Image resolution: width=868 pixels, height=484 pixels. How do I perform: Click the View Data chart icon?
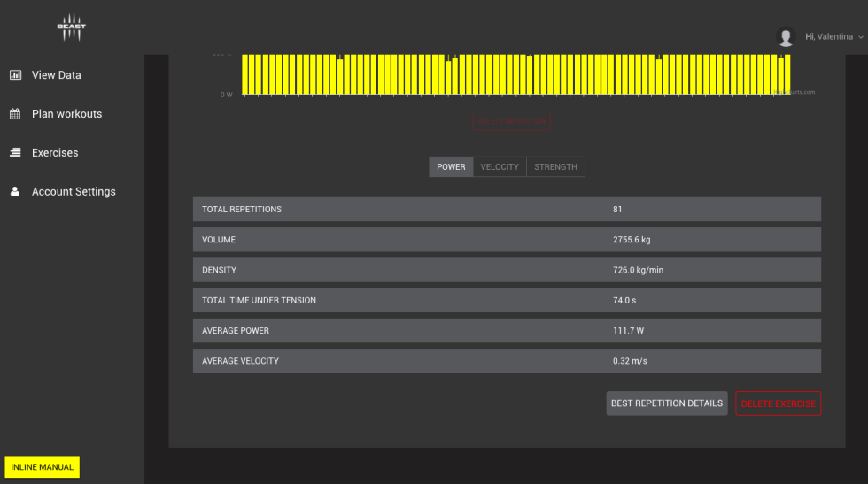click(15, 75)
